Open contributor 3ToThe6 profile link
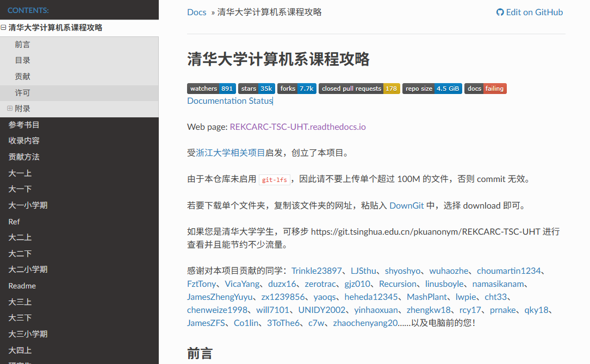Screen dimensions: 590x364 tap(283, 323)
